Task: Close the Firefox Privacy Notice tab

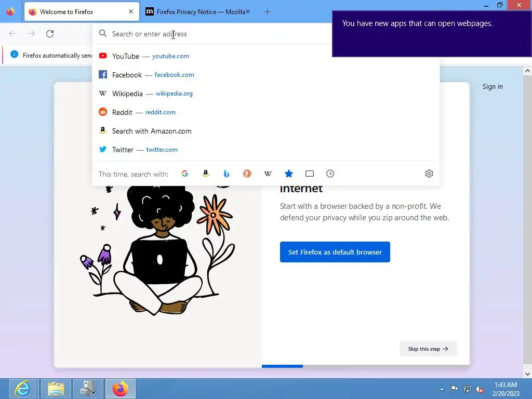Action: pyautogui.click(x=248, y=11)
